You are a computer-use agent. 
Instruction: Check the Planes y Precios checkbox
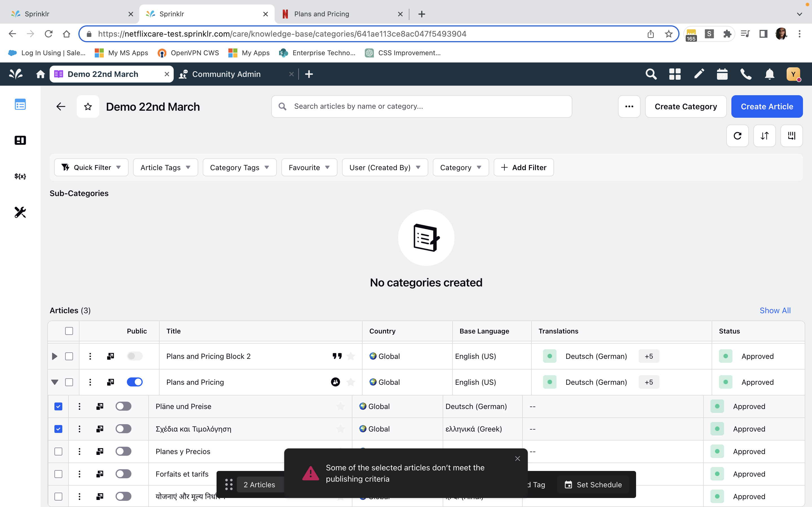[58, 451]
